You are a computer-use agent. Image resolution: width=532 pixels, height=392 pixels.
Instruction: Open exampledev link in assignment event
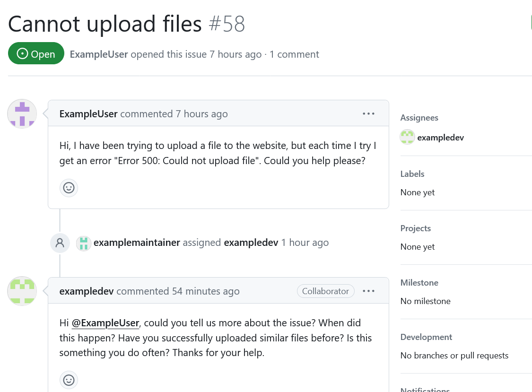tap(251, 243)
